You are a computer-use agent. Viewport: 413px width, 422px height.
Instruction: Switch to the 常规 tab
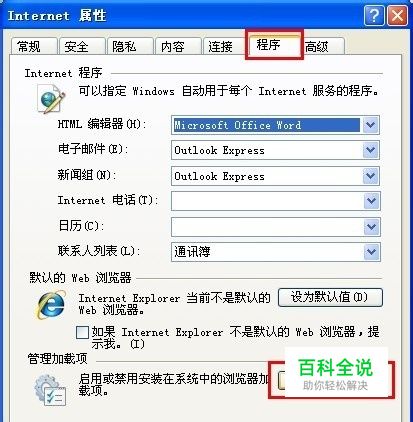tap(34, 46)
